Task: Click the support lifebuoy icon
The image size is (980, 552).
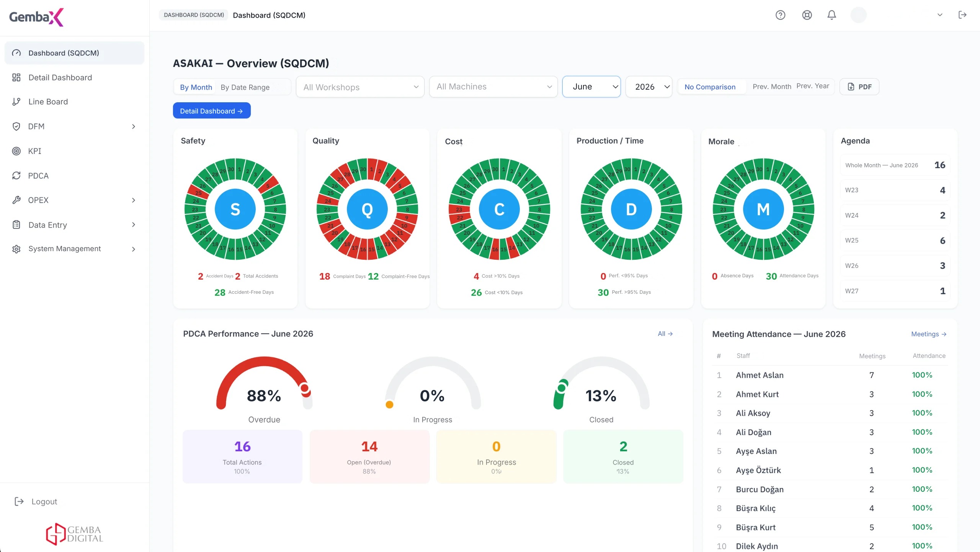Action: click(807, 15)
